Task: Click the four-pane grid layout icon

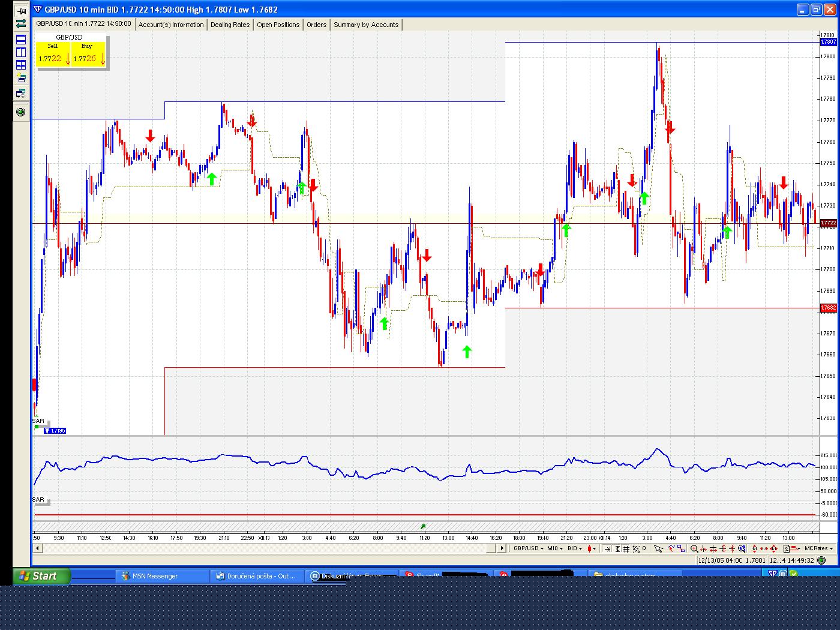Action: pyautogui.click(x=21, y=65)
